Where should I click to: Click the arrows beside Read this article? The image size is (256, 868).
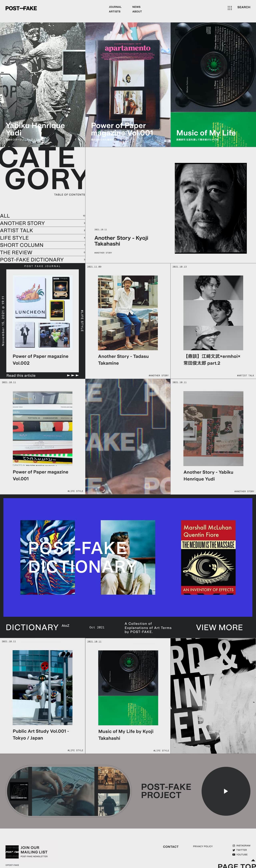pos(73,375)
